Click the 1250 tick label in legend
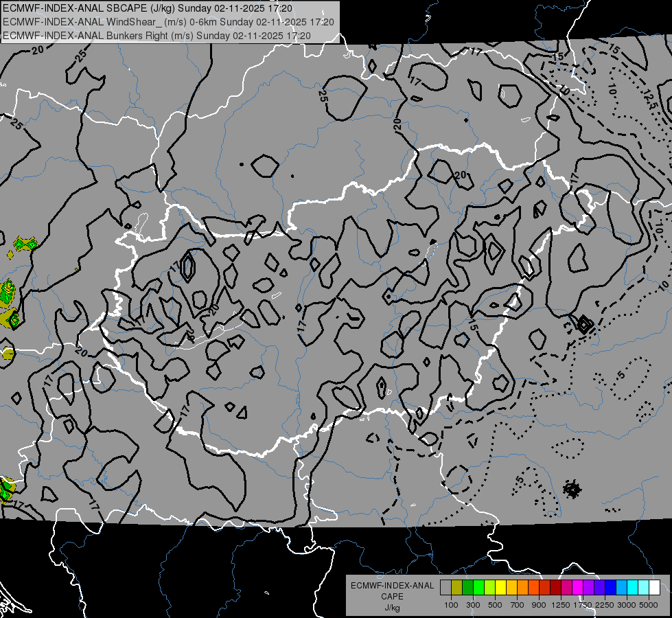The height and width of the screenshot is (618, 672). 561,605
